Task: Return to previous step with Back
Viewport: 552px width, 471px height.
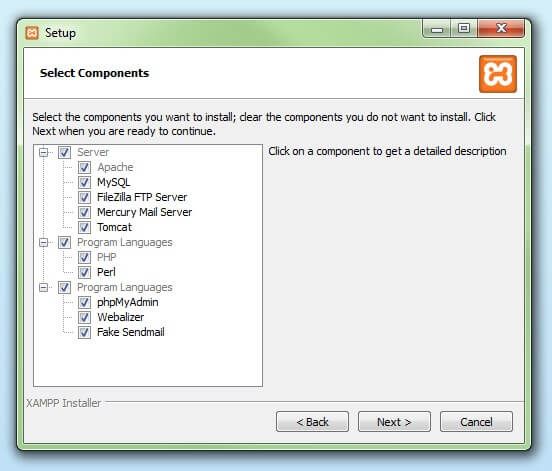Action: (312, 421)
